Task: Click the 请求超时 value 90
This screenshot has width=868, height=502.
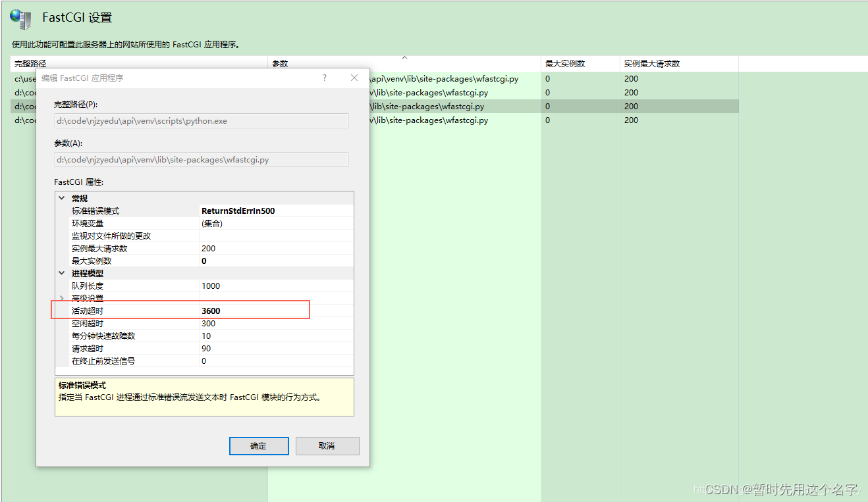Action: point(206,348)
